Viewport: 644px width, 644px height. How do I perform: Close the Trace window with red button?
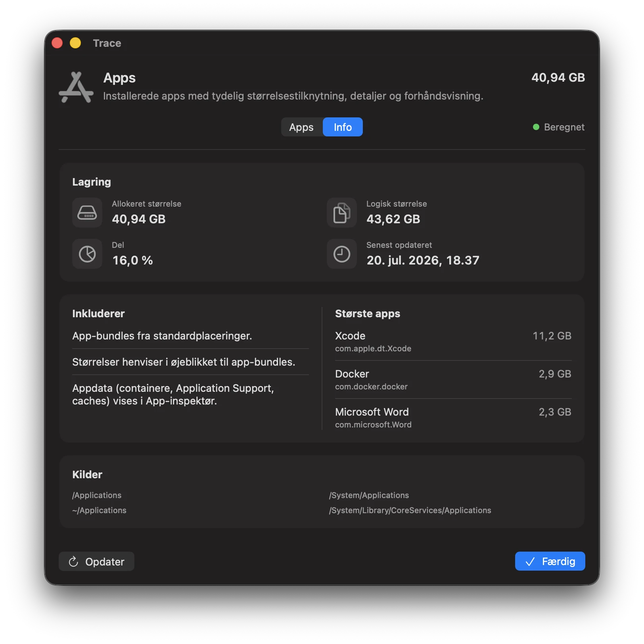57,43
